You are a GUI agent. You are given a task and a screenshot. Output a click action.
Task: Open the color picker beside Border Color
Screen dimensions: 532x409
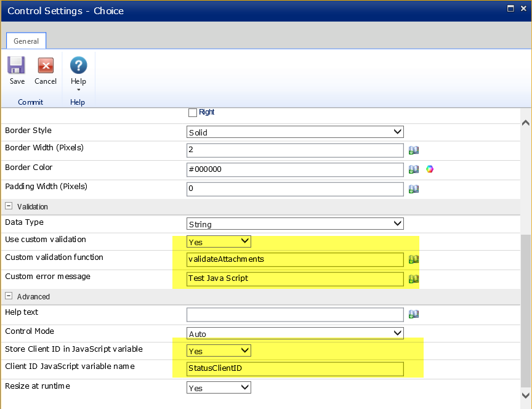tap(429, 169)
